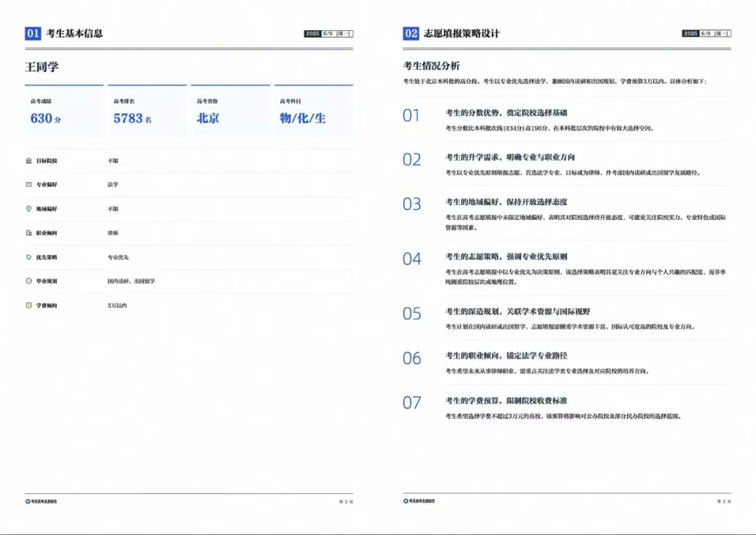Screen dimensions: 756x535
Task: Select the 高考省份 北京 card
Action: click(x=230, y=111)
